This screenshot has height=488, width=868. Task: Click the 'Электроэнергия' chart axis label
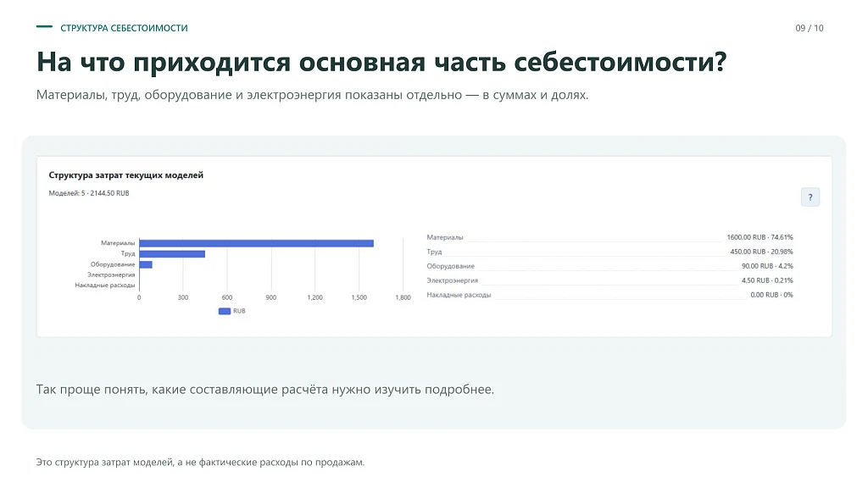coord(111,274)
